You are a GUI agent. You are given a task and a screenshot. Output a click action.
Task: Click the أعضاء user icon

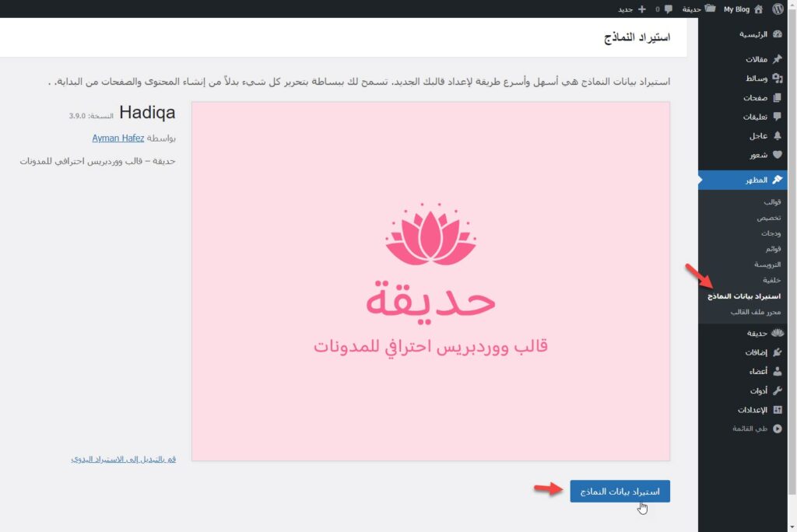pos(778,372)
